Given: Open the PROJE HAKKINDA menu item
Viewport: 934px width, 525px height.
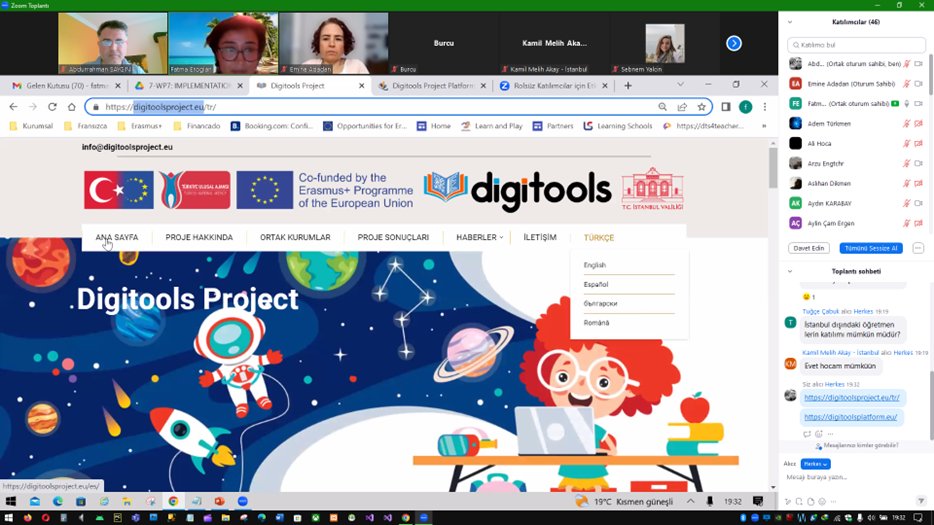Looking at the screenshot, I should [199, 237].
